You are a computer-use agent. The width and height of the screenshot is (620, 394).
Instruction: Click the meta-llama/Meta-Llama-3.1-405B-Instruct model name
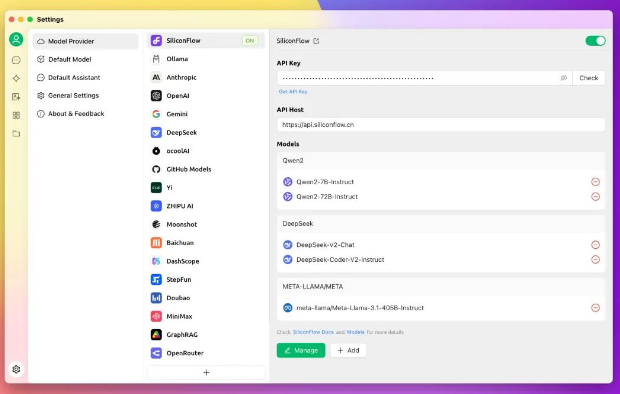[x=360, y=308]
